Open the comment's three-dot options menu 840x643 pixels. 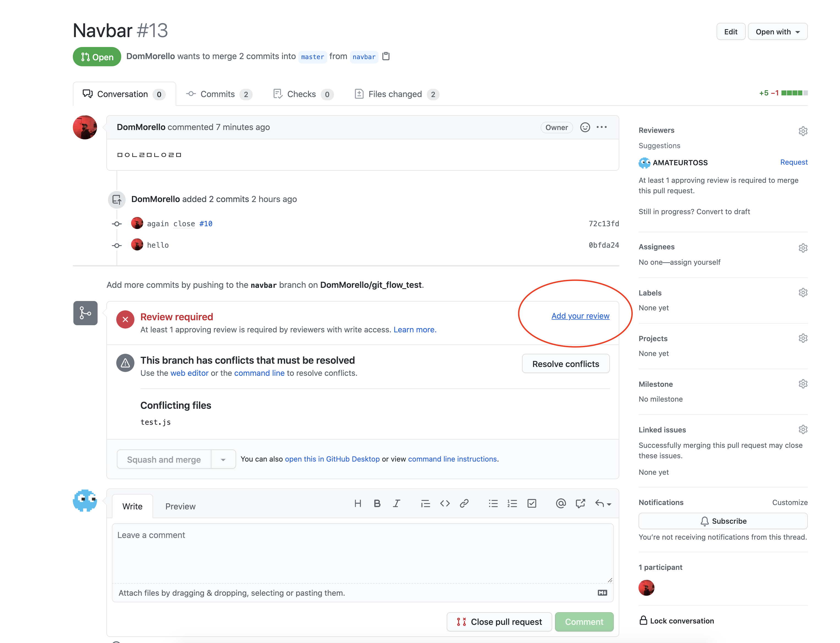pyautogui.click(x=602, y=128)
